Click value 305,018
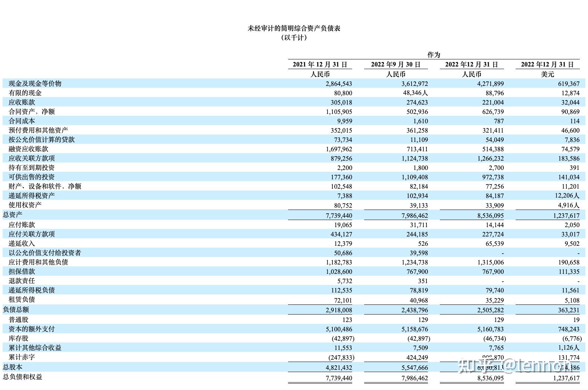This screenshot has height=390, width=588. (341, 102)
